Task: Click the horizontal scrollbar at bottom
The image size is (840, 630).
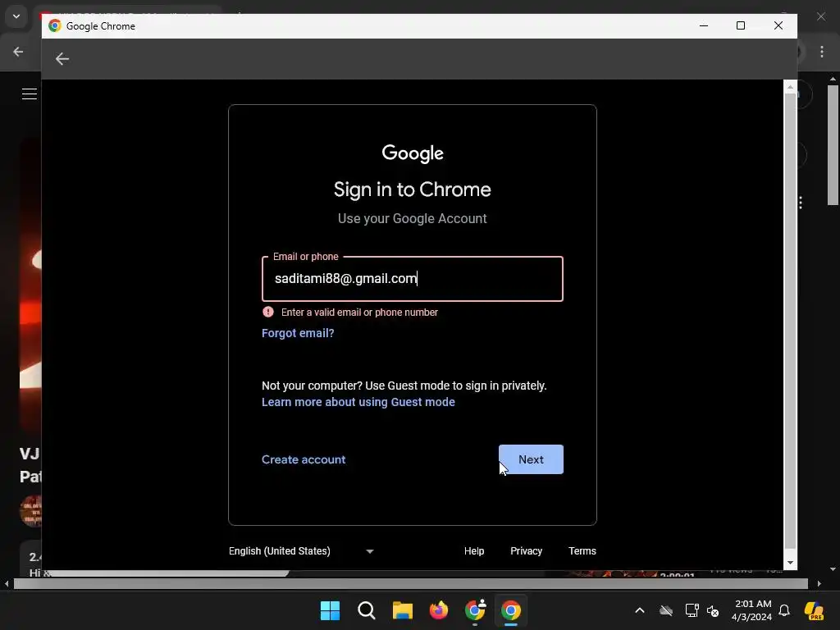Action: (410, 583)
